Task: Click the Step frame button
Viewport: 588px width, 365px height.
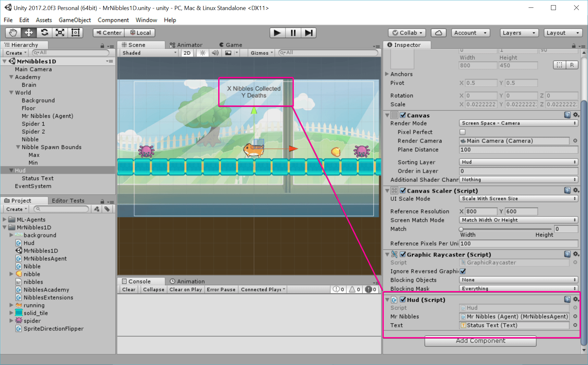Action: pyautogui.click(x=308, y=33)
